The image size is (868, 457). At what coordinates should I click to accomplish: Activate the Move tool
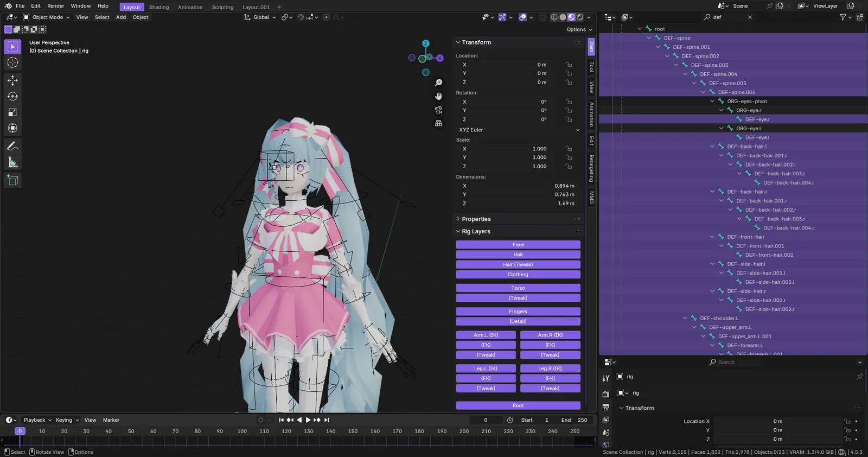pyautogui.click(x=12, y=80)
